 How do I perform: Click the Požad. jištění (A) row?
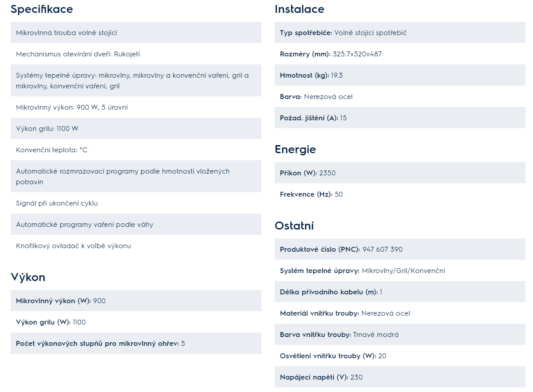tap(400, 118)
